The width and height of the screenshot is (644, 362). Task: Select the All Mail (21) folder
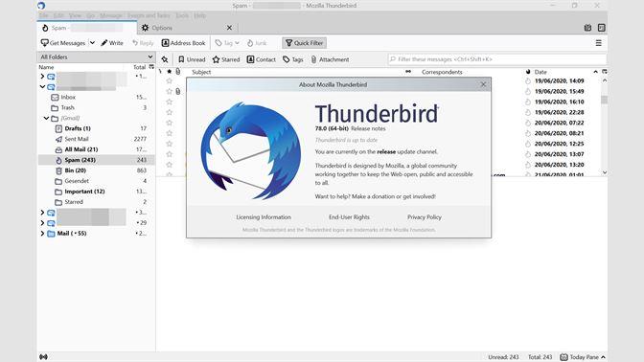(80, 149)
